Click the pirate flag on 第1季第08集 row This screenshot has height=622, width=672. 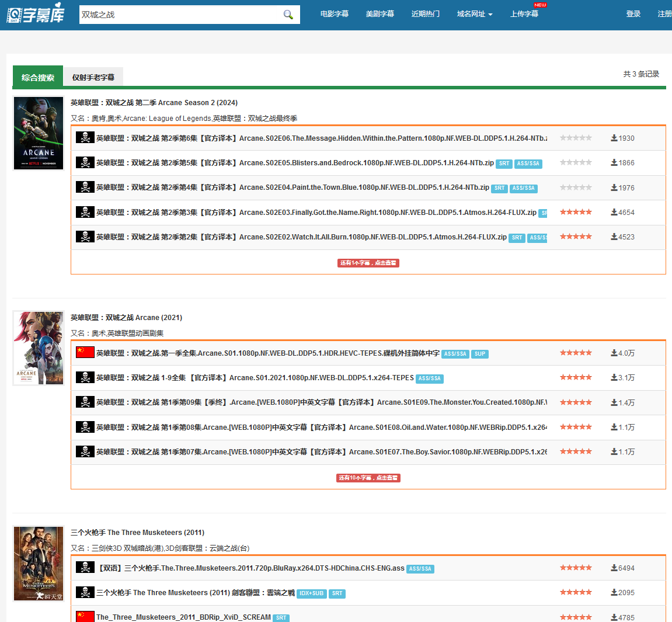(x=85, y=427)
